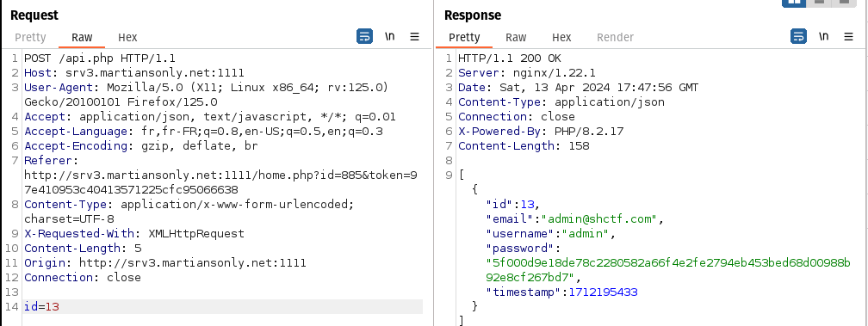
Task: Select Pretty tab in Response panel
Action: [464, 38]
